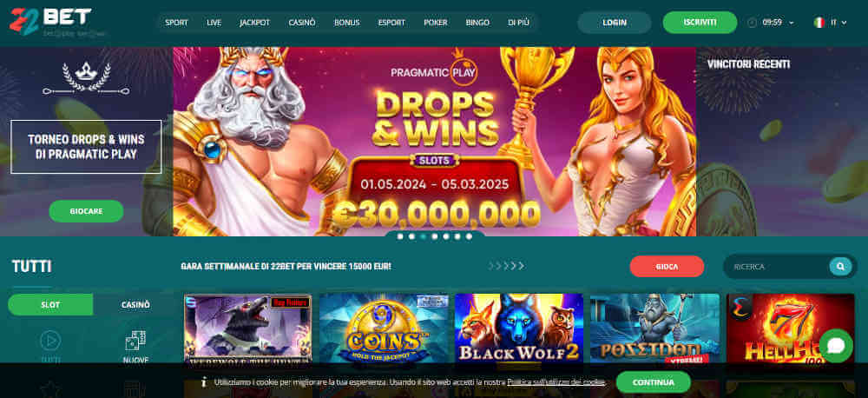The height and width of the screenshot is (398, 868).
Task: Select the Nuove dice category icon
Action: tap(135, 341)
